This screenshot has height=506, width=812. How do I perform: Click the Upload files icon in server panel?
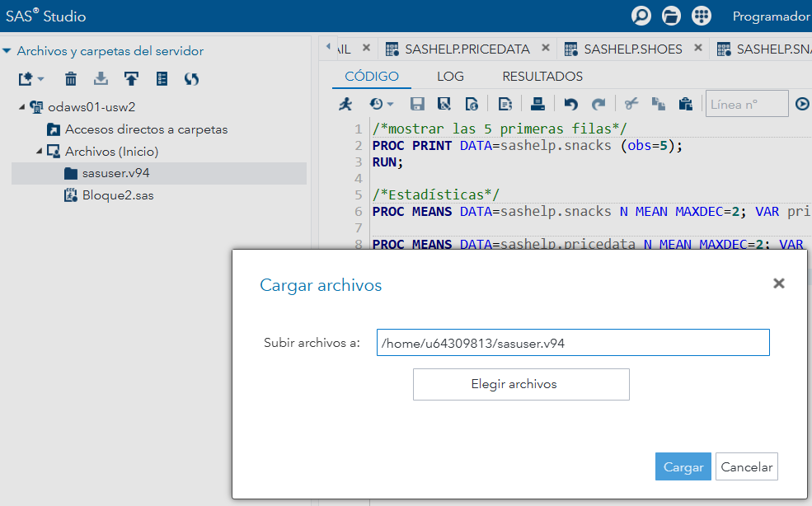(x=131, y=79)
